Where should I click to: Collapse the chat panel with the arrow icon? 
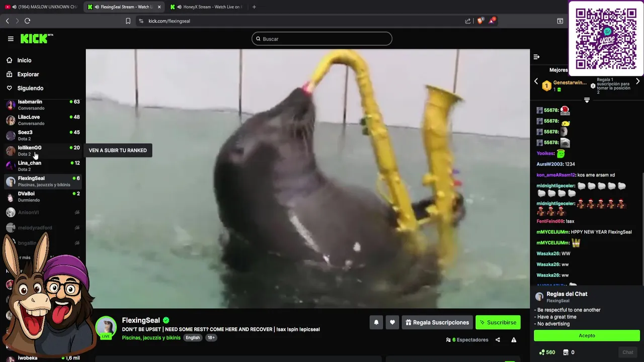(x=536, y=57)
